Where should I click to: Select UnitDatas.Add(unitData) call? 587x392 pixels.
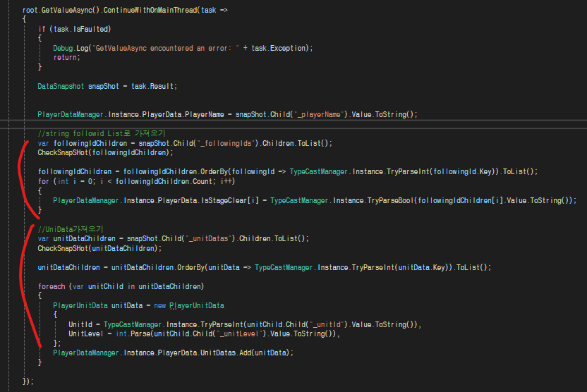coord(246,353)
